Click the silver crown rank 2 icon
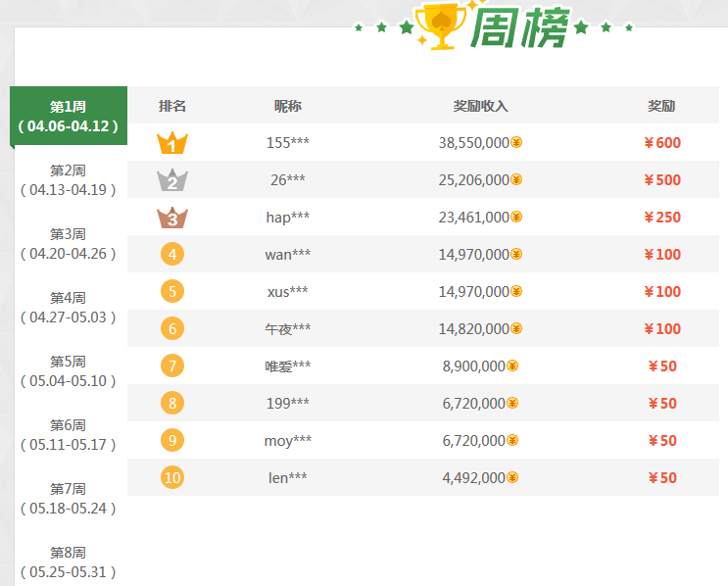728x586 pixels. tap(172, 180)
